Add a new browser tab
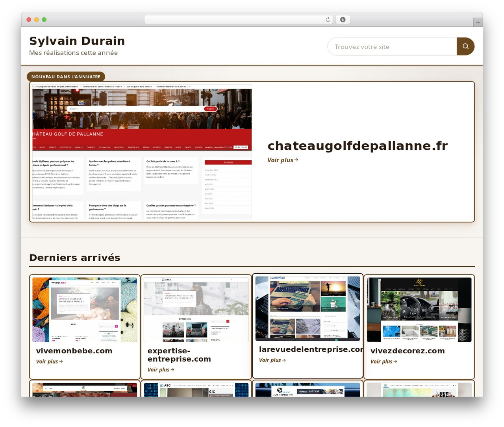Screen dimensions: 504x427 click(478, 22)
